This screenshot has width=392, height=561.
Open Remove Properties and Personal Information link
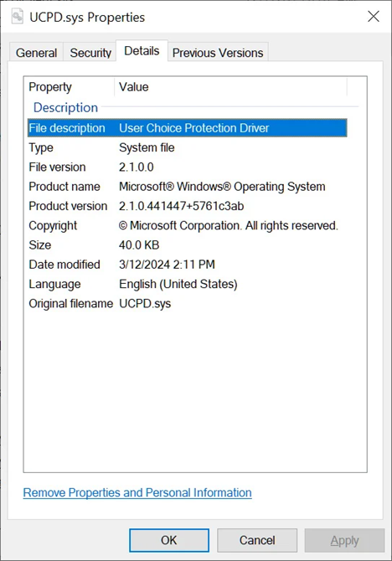pyautogui.click(x=137, y=492)
